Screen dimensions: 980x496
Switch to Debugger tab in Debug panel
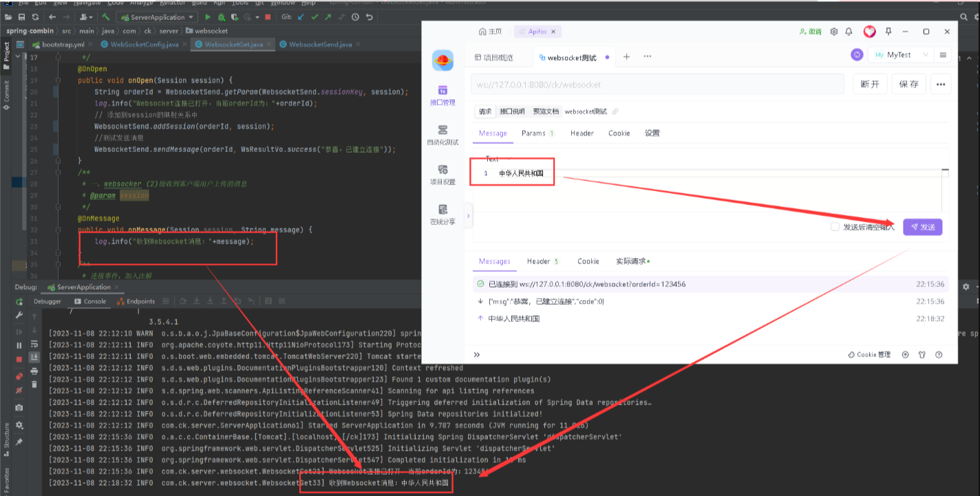point(47,301)
